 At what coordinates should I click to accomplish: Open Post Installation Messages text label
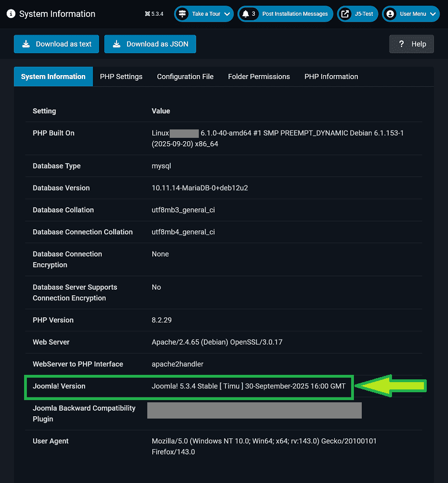pyautogui.click(x=295, y=14)
